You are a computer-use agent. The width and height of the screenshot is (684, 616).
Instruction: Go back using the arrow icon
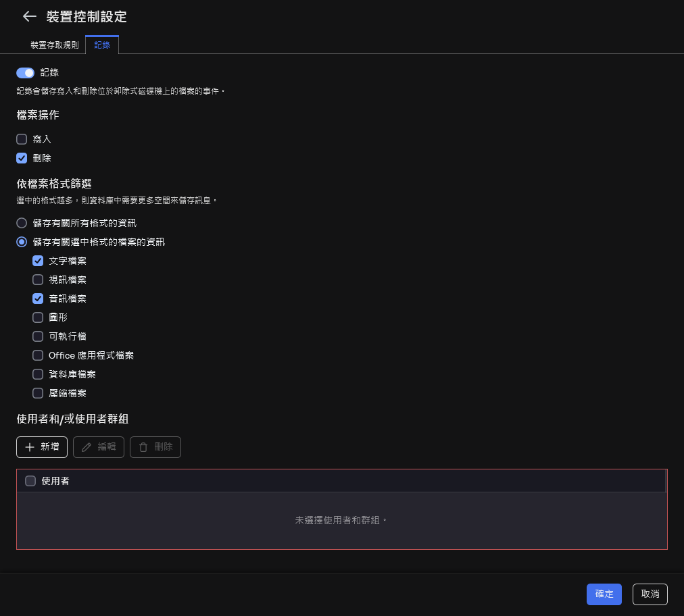point(29,17)
